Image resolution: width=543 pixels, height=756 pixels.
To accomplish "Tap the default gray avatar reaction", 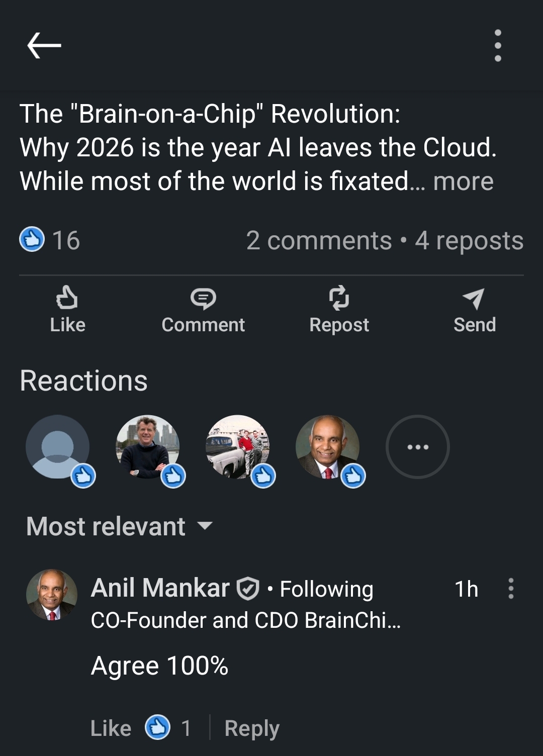I will [x=58, y=446].
